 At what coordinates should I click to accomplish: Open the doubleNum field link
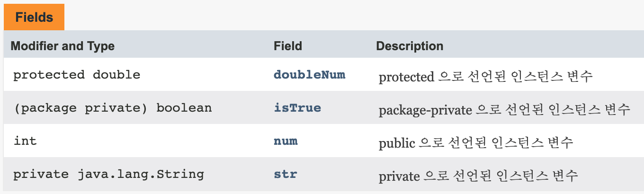[x=309, y=75]
